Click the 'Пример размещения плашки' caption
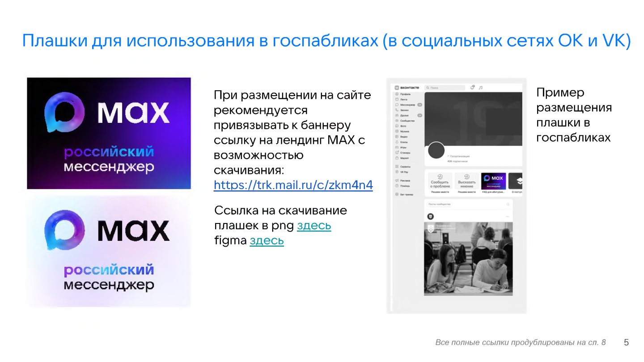 point(574,115)
